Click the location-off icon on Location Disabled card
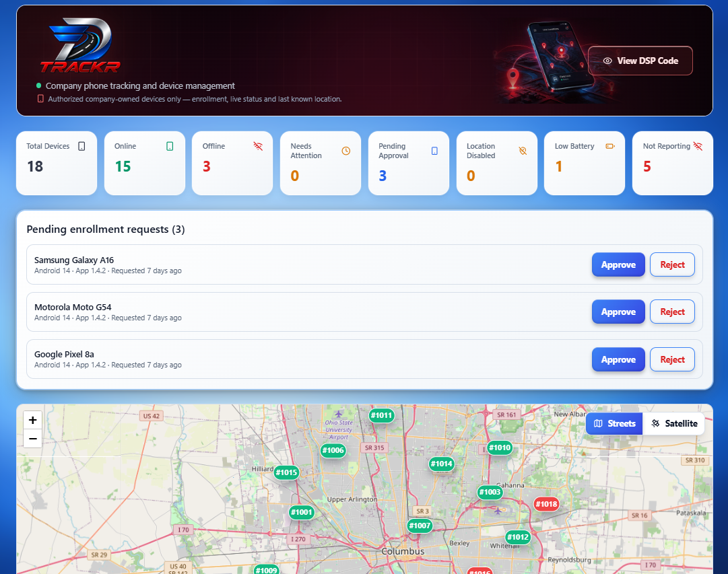The width and height of the screenshot is (728, 574). click(x=523, y=151)
